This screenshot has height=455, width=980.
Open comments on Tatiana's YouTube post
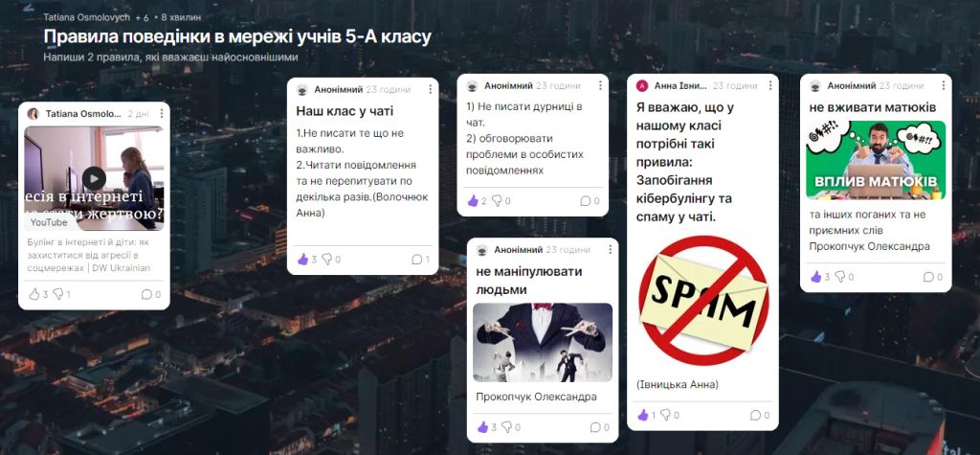click(x=146, y=294)
